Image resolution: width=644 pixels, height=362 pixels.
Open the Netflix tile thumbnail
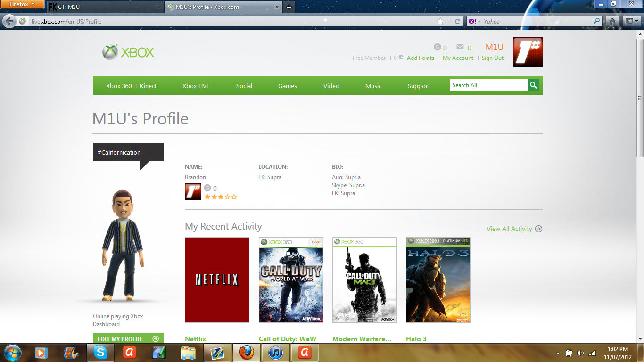click(x=217, y=280)
